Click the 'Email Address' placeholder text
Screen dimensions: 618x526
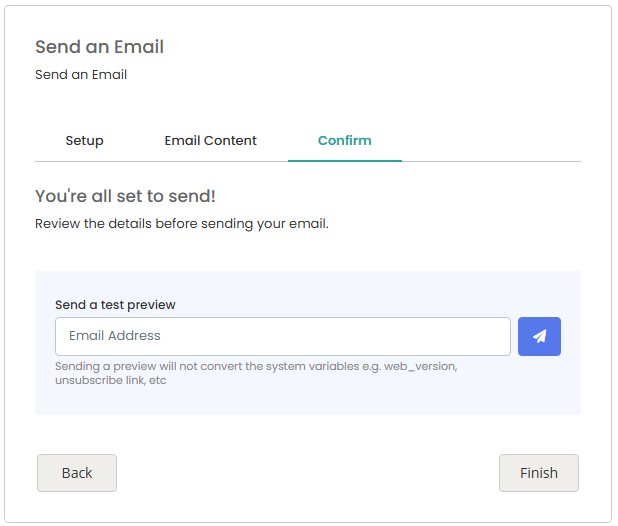point(115,336)
